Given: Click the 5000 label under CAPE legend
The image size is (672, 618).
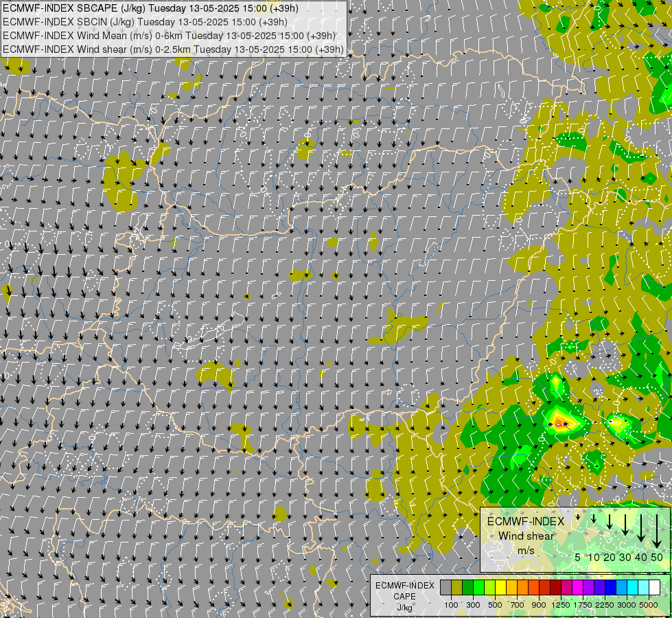Looking at the screenshot, I should click(649, 605).
